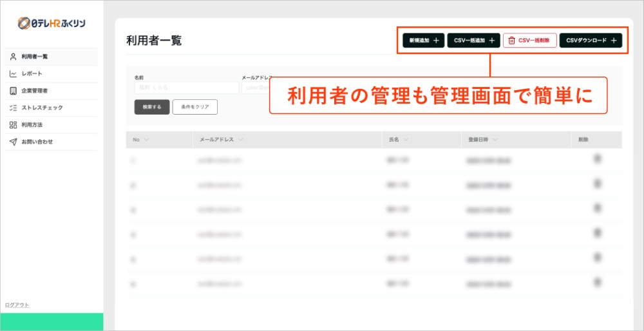The width and height of the screenshot is (644, 331).
Task: Open 利用者一覧 in the sidebar
Action: coord(52,57)
